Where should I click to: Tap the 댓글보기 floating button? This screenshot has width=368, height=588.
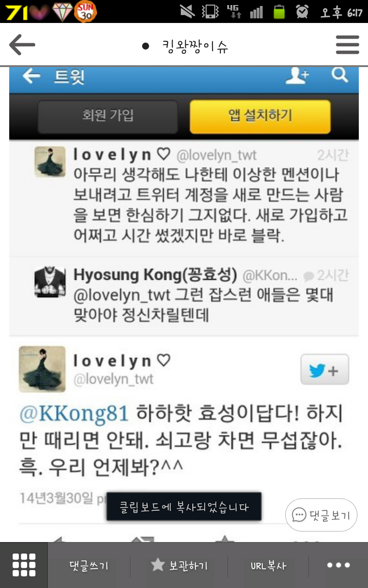coord(321,515)
